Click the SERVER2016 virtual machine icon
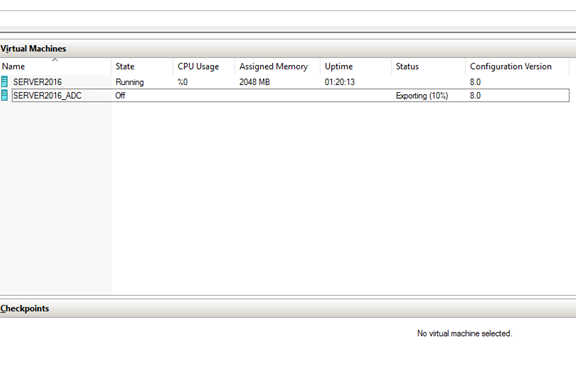The width and height of the screenshot is (576, 367). coord(4,82)
